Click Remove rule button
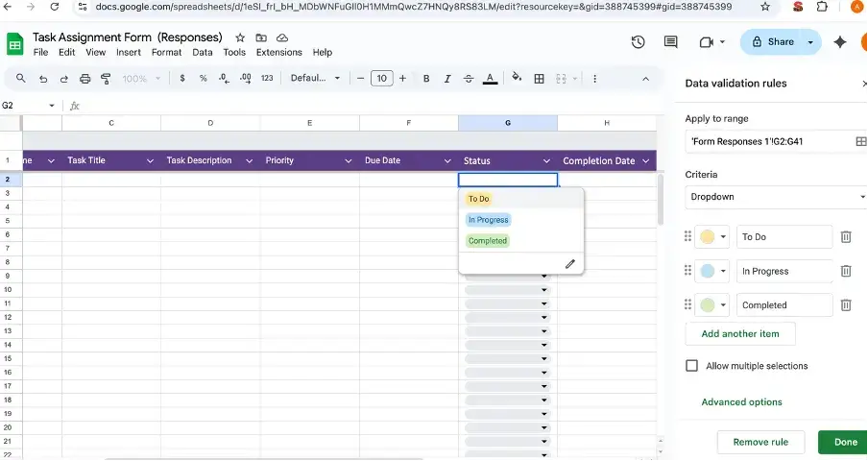The width and height of the screenshot is (868, 461). pos(760,442)
